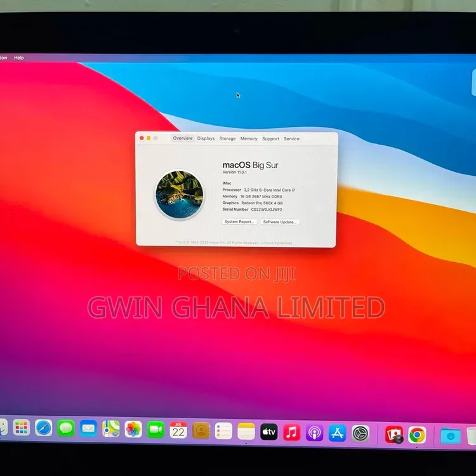This screenshot has width=476, height=476.
Task: Minimize the About This Mac window
Action: coord(149,138)
